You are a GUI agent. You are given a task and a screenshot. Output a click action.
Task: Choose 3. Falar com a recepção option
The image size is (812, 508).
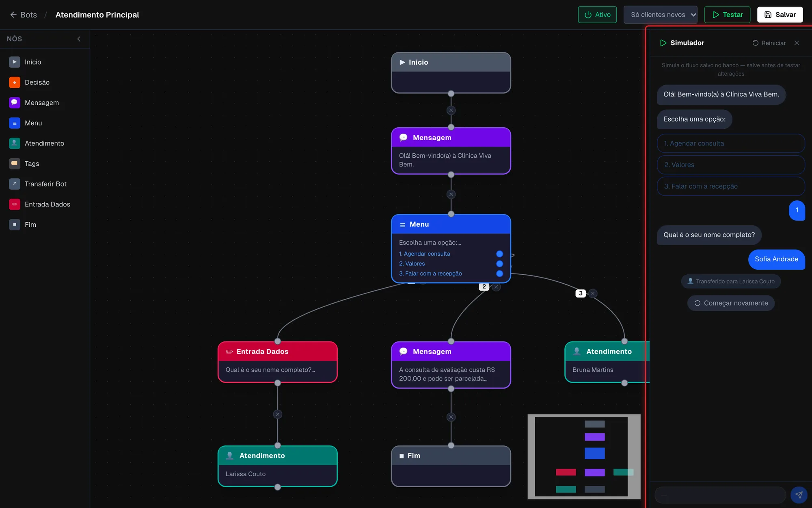(731, 187)
